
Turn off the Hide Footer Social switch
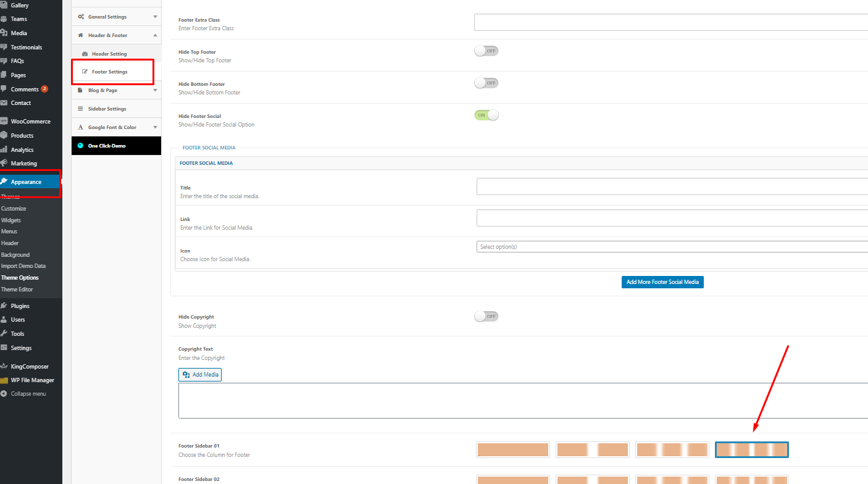coord(486,115)
